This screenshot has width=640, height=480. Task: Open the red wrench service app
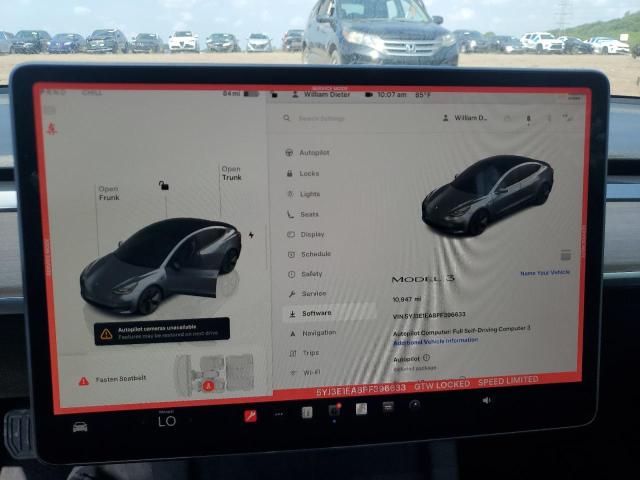[x=250, y=416]
